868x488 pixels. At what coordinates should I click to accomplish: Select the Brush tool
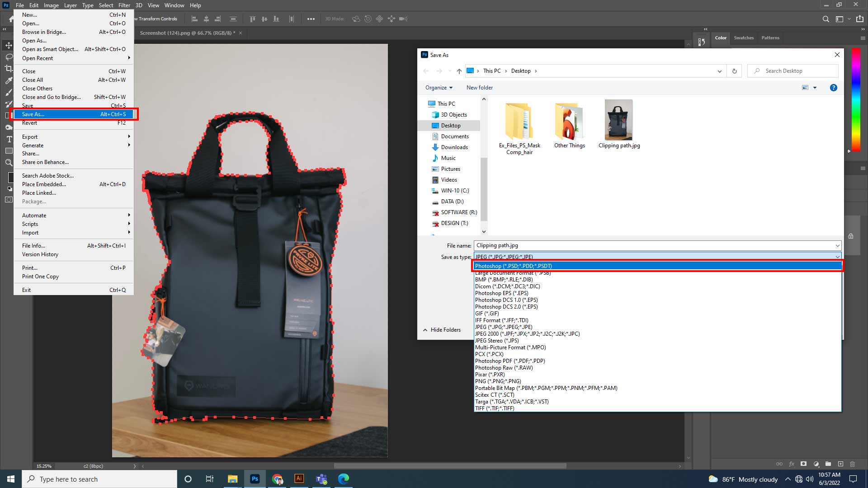click(x=8, y=91)
